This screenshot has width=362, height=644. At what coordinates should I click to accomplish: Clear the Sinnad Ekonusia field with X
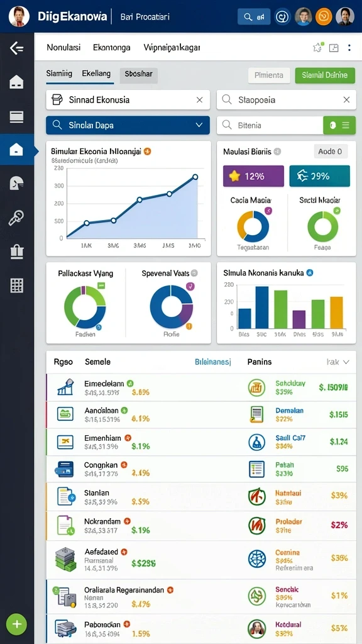tap(199, 100)
